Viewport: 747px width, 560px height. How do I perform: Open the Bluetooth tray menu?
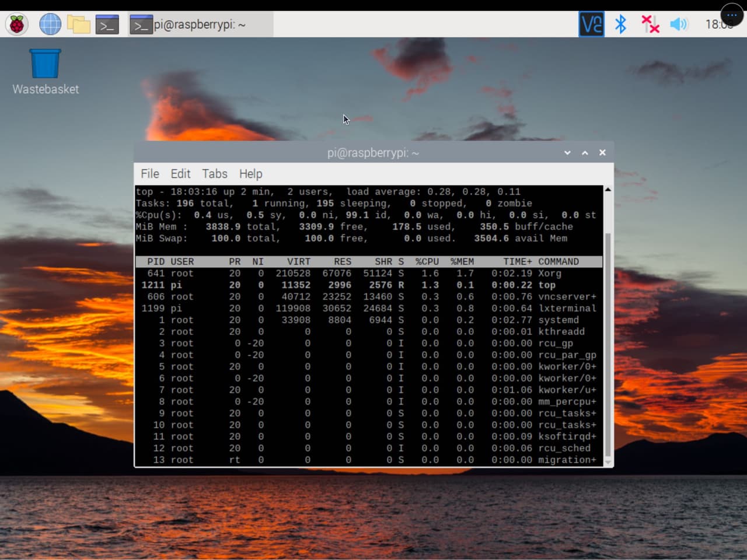621,24
